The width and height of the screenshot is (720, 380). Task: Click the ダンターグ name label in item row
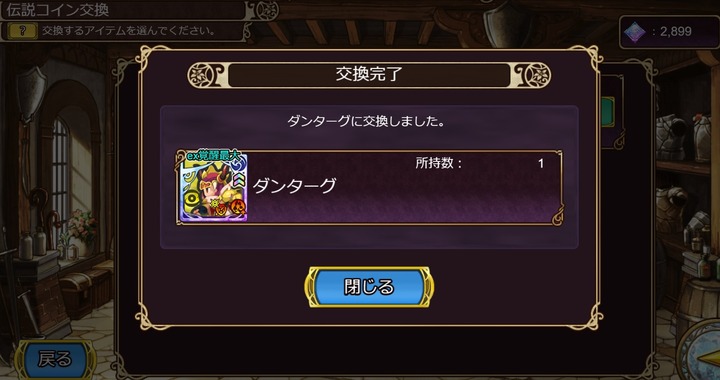(x=294, y=185)
